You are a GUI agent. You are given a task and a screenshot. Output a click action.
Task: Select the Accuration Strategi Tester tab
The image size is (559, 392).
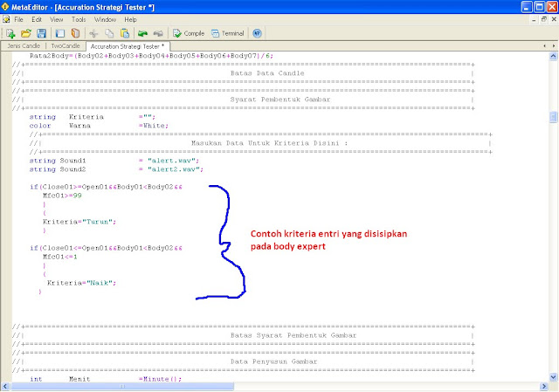pyautogui.click(x=128, y=46)
